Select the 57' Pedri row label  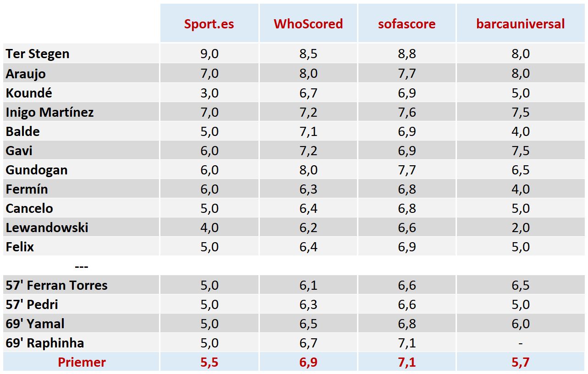pyautogui.click(x=32, y=304)
